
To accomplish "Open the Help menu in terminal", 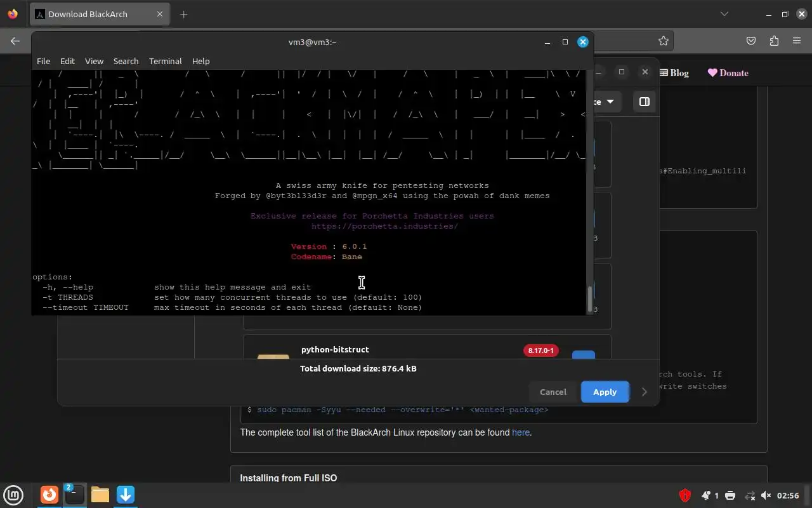I will 200,61.
